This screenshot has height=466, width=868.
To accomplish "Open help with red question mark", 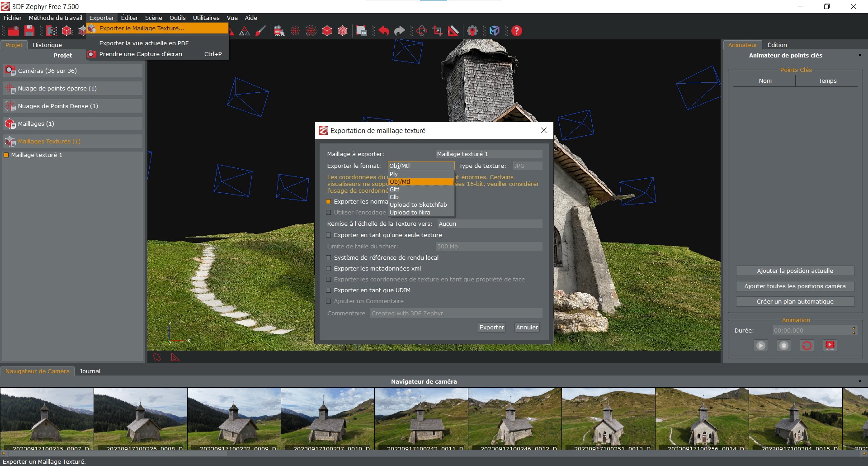I will [517, 31].
